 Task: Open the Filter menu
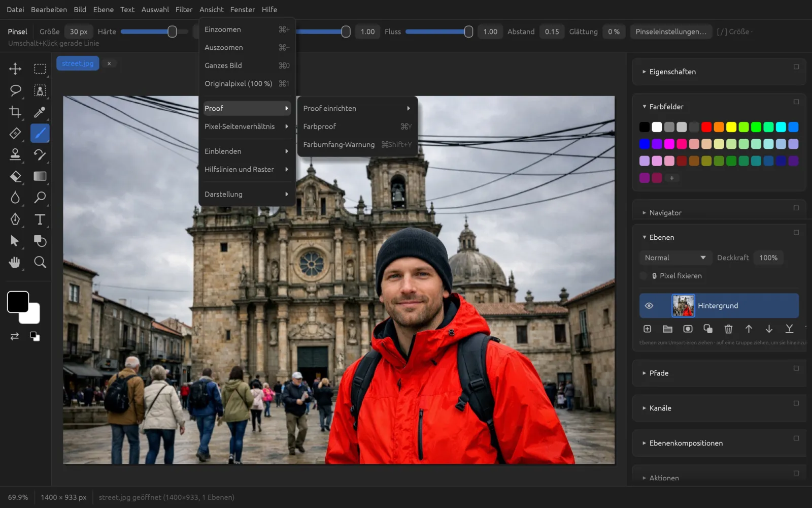tap(184, 10)
